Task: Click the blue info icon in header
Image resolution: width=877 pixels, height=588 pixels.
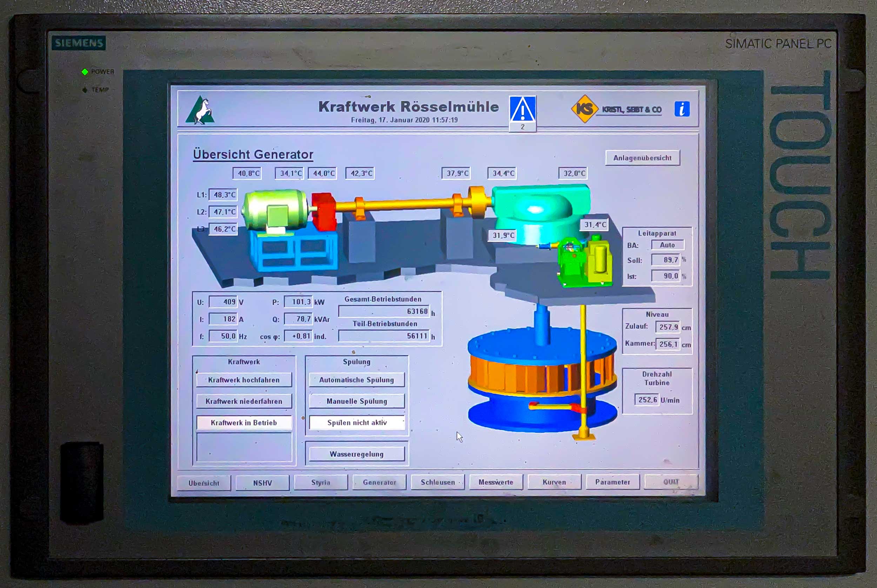Action: click(682, 109)
